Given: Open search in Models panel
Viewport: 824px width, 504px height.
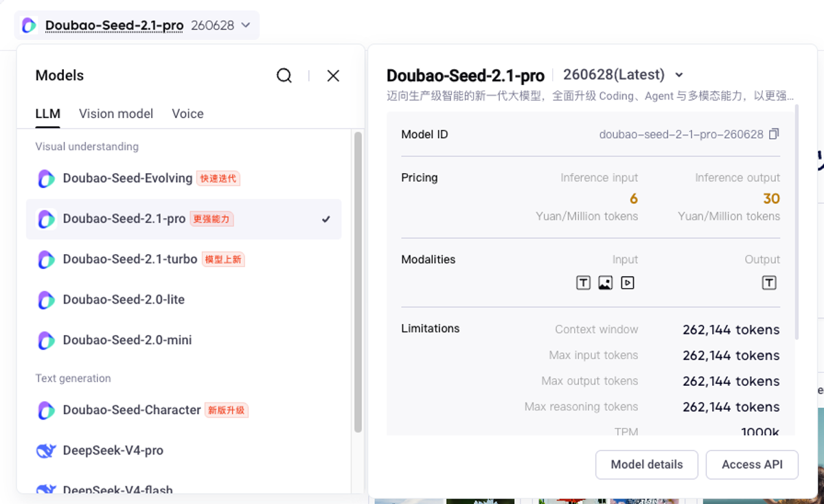Looking at the screenshot, I should pos(284,76).
